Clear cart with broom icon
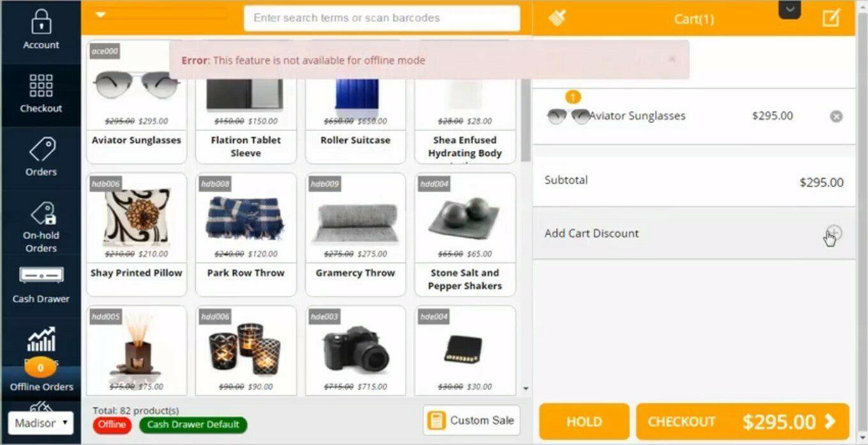 coord(557,18)
